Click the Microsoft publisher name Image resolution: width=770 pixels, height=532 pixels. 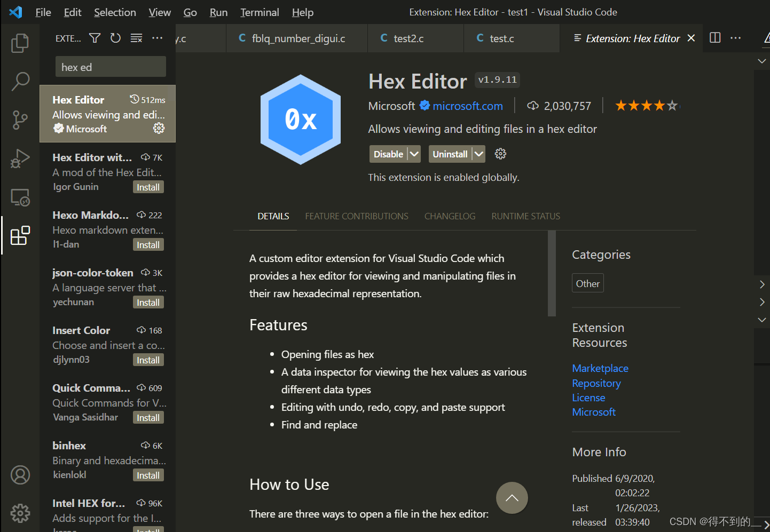click(x=391, y=106)
